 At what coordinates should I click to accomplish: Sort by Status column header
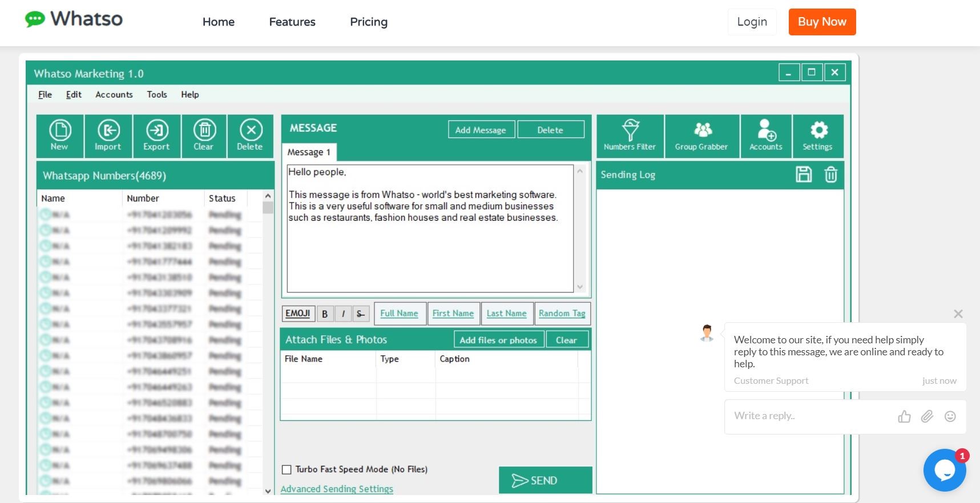click(226, 198)
